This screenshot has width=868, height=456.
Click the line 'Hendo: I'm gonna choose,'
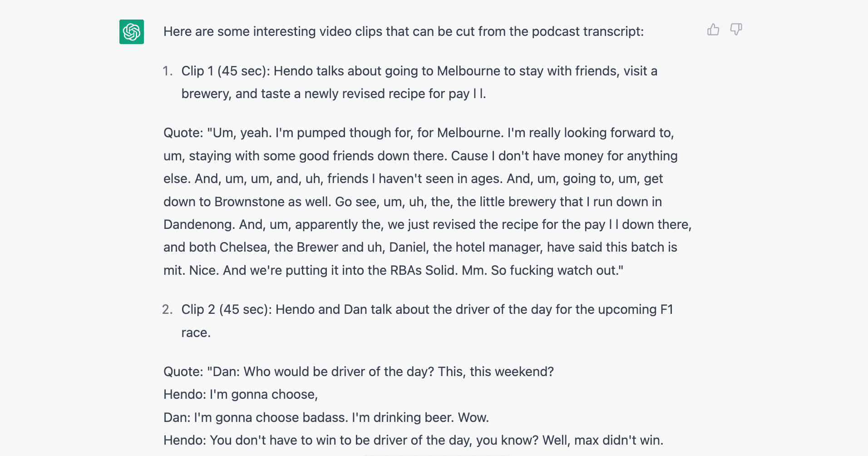(241, 394)
